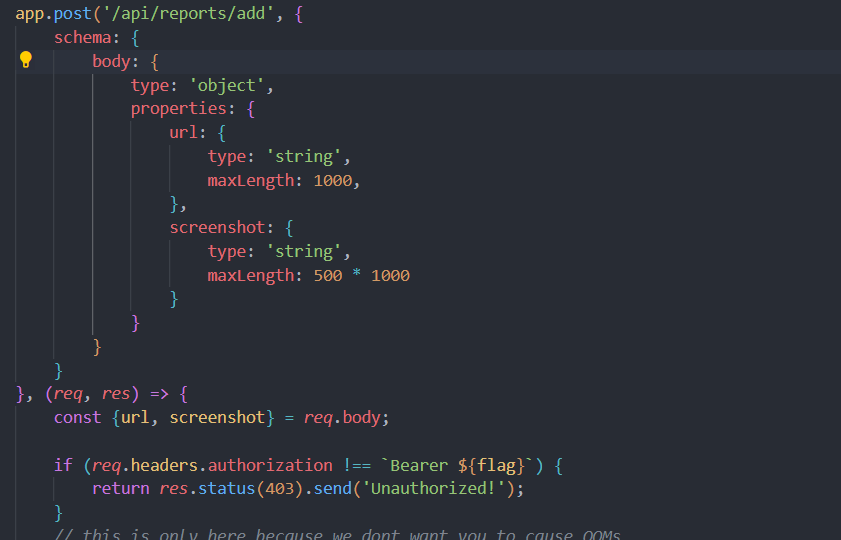This screenshot has width=841, height=540.
Task: Place cursor on req.body's body property
Action: pos(361,417)
